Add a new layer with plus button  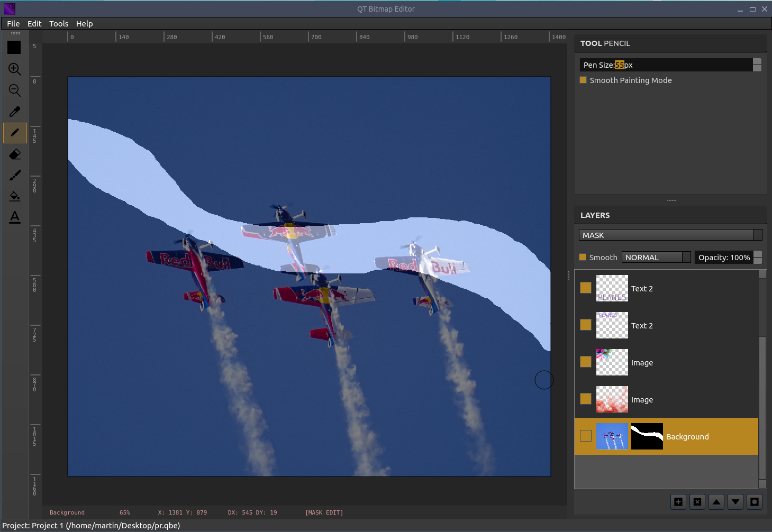click(678, 502)
